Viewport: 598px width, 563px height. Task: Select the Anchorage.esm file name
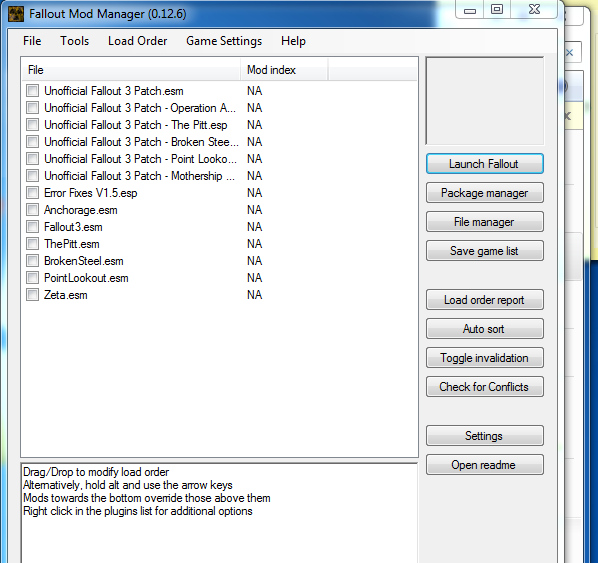[x=80, y=210]
